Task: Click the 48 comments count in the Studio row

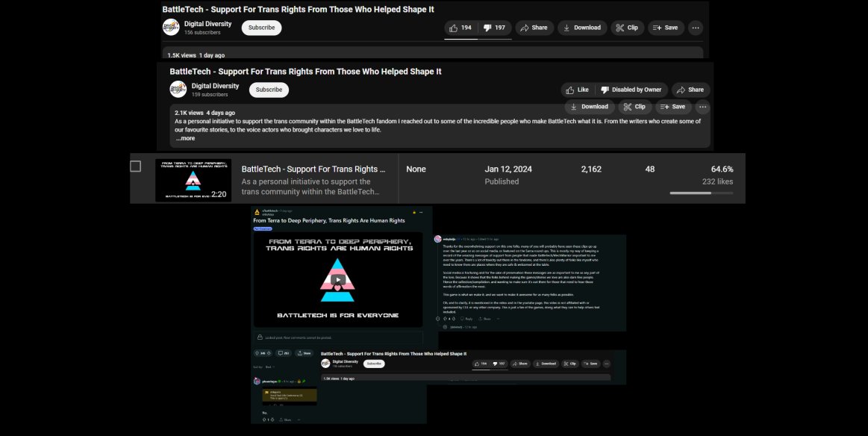Action: 650,169
